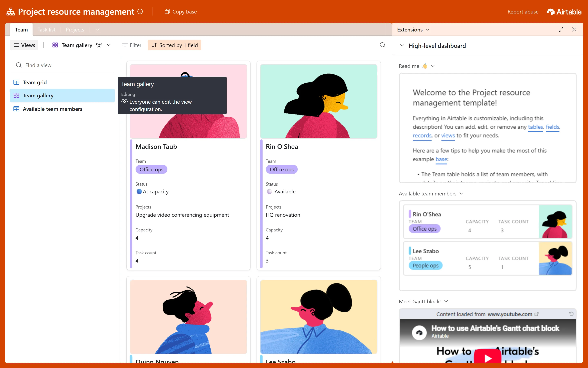Open Rin O'Shea record in extension list
Screen dimensions: 588x368
click(x=488, y=221)
